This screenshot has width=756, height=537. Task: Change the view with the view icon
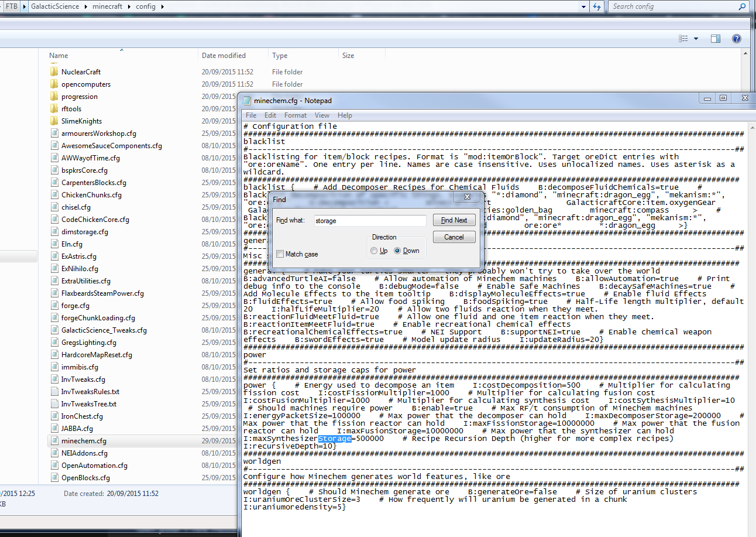683,39
